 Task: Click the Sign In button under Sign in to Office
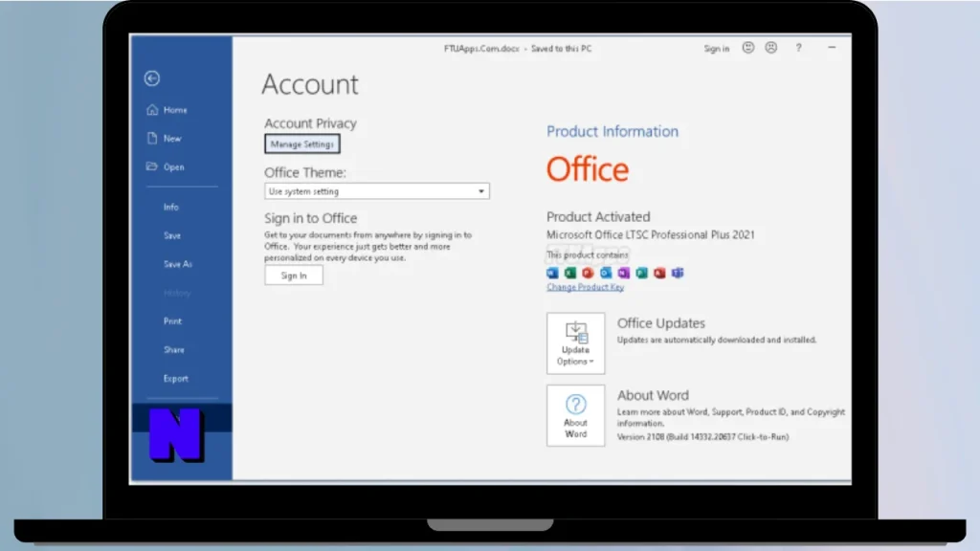294,275
